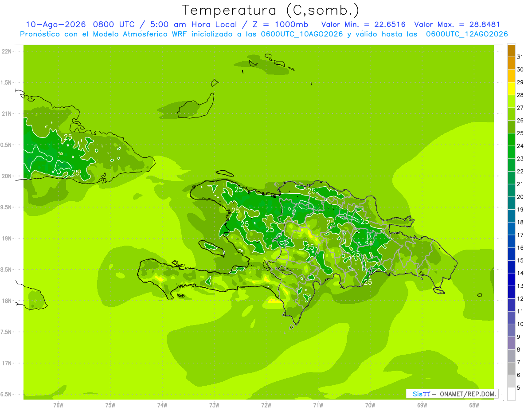532x411 pixels.
Task: Click the 68W longitude axis label
Action: [x=474, y=405]
